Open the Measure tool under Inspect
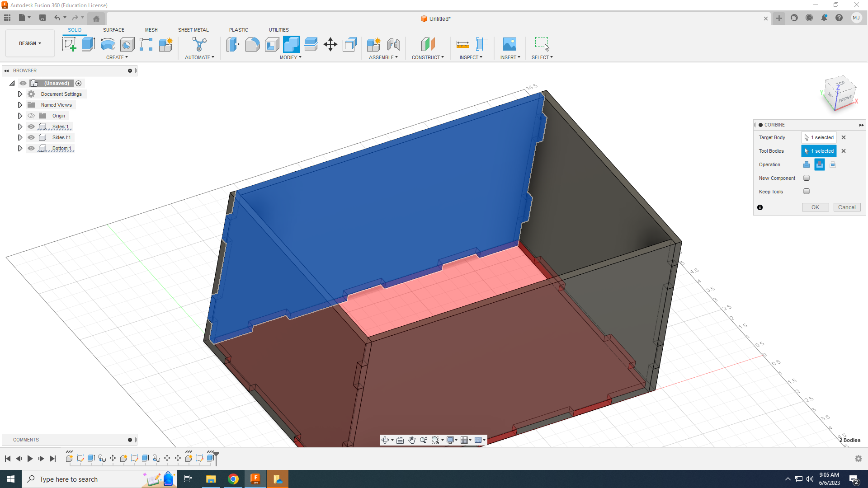Image resolution: width=868 pixels, height=488 pixels. 463,44
